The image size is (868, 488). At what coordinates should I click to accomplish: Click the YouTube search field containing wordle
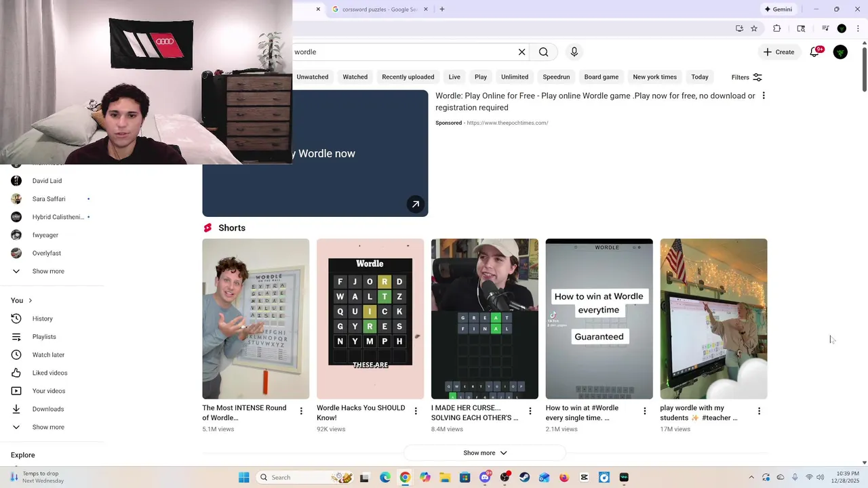tap(403, 52)
